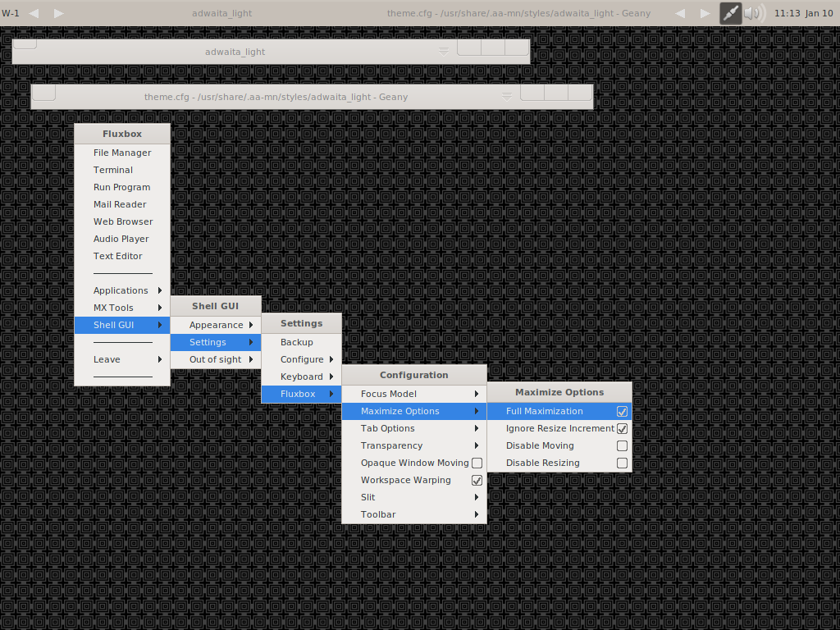Screen dimensions: 840x630
Task: Click the Fluxbox menu title header
Action: pos(122,134)
